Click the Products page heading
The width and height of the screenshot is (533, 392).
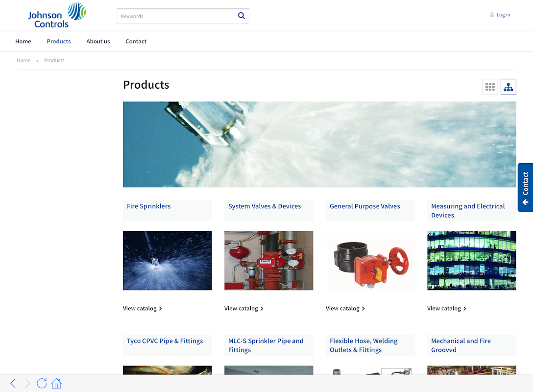(146, 85)
